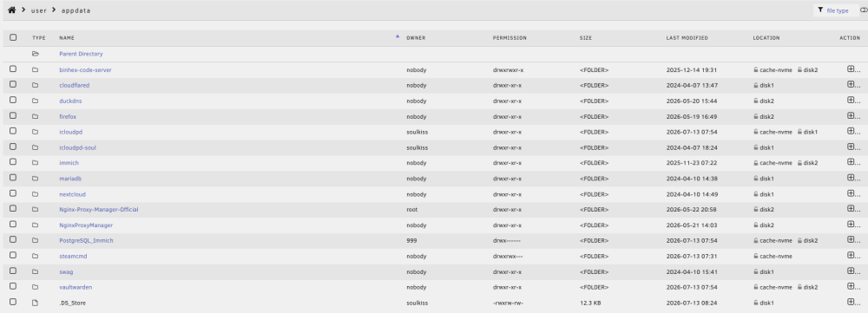
Task: Click open-folder icon beside Parent Directory
Action: click(x=36, y=54)
